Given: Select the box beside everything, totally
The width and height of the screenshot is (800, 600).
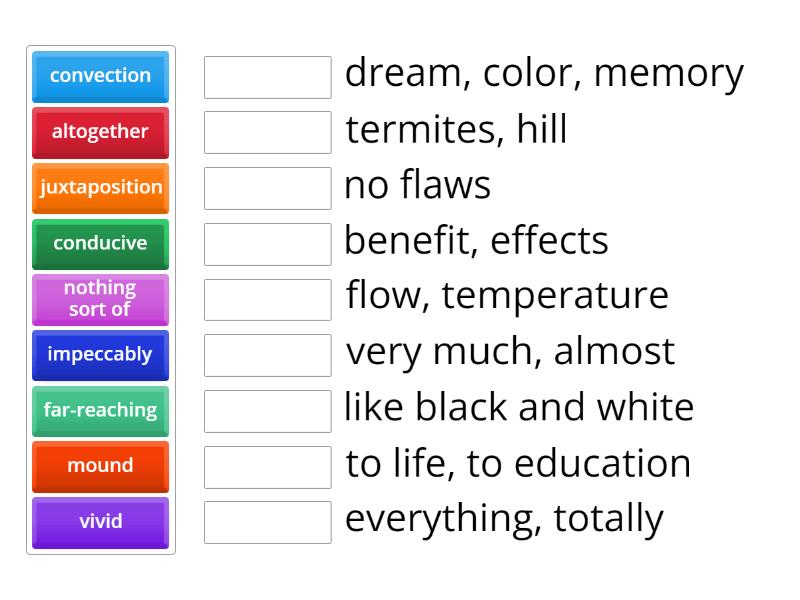Looking at the screenshot, I should click(x=266, y=519).
